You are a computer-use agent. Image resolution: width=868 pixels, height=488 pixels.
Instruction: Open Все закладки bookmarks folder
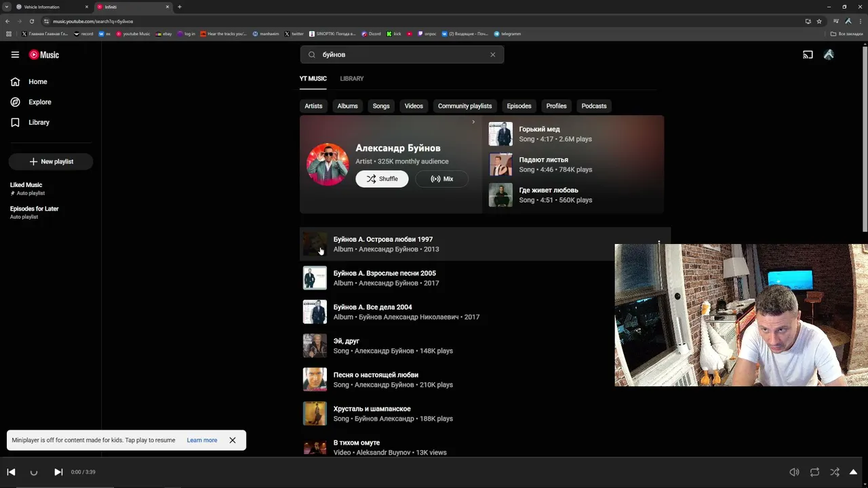pyautogui.click(x=847, y=34)
